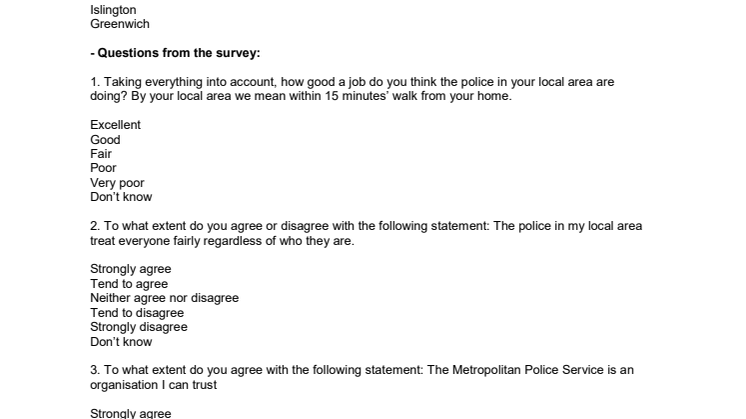
Task: Select the Very poor answer option
Action: 117,183
